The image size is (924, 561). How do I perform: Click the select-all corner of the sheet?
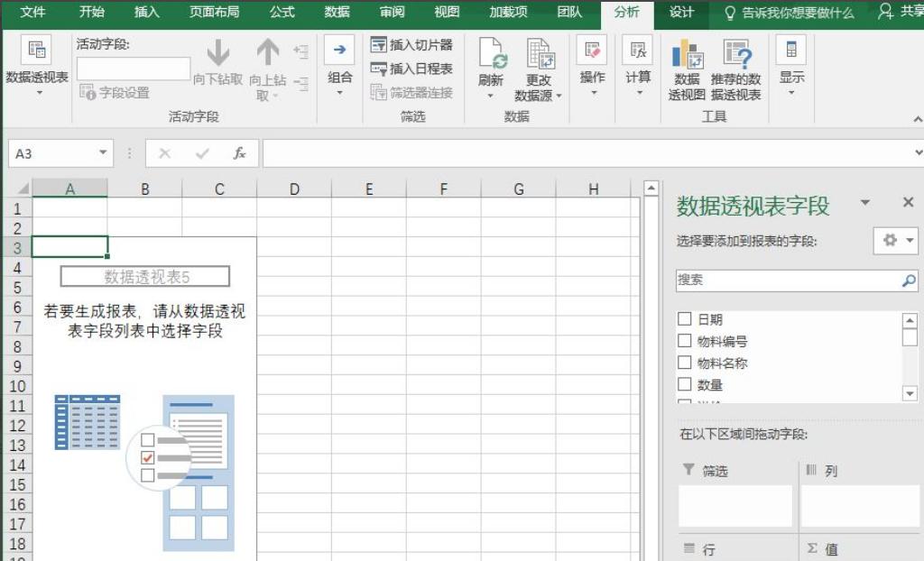tap(23, 189)
